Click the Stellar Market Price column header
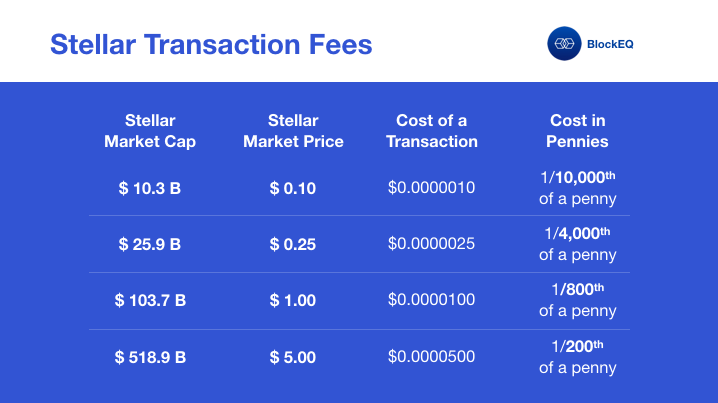The width and height of the screenshot is (718, 403). pyautogui.click(x=293, y=131)
